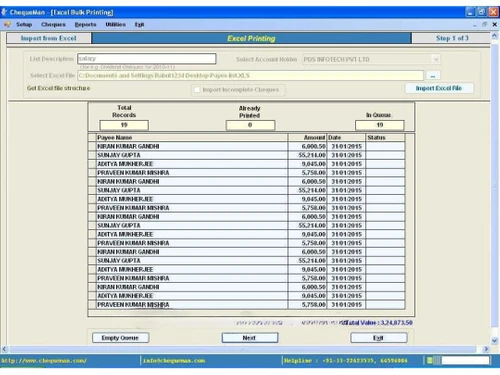500x375 pixels.
Task: Open the Utilities menu
Action: tap(115, 25)
